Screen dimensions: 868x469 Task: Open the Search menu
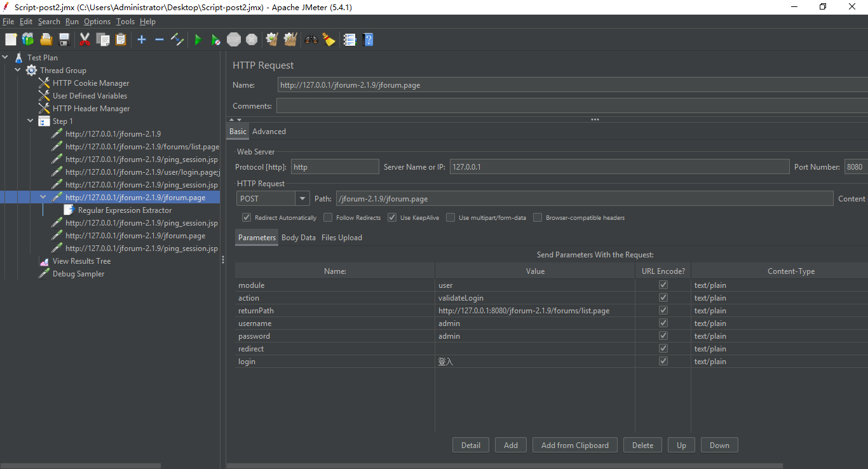49,22
